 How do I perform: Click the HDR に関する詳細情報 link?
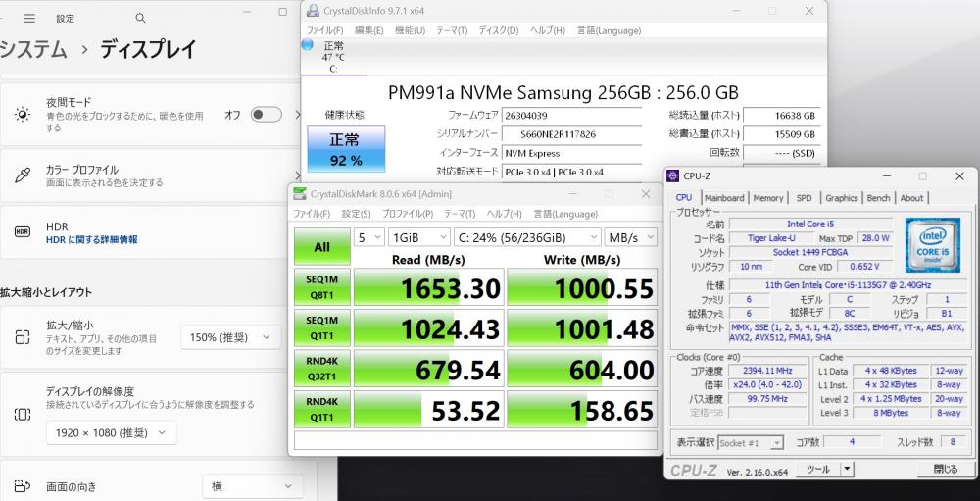pyautogui.click(x=91, y=239)
